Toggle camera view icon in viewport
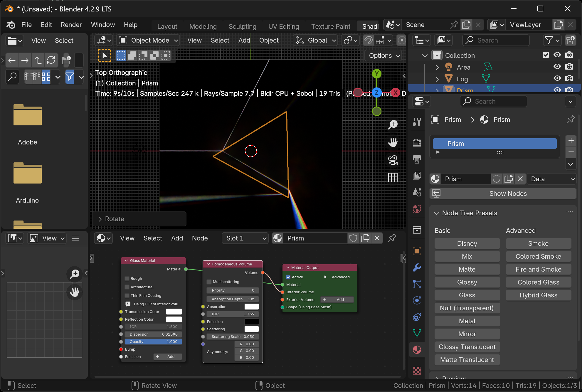This screenshot has height=392, width=582. (393, 160)
